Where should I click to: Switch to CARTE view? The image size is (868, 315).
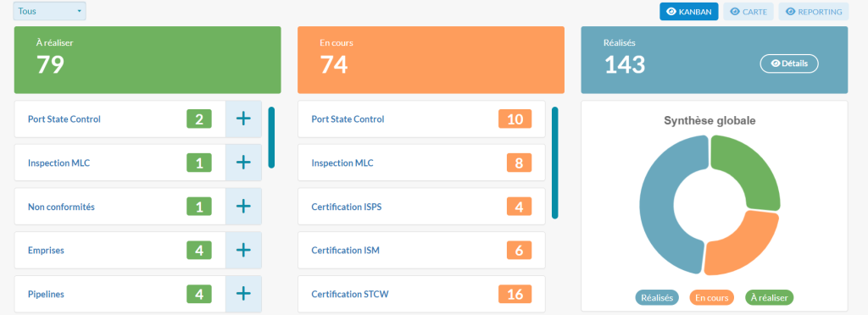(x=748, y=12)
